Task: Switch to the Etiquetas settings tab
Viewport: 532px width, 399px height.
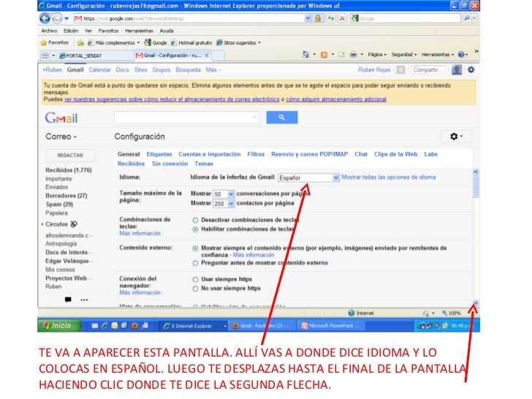Action: 159,154
